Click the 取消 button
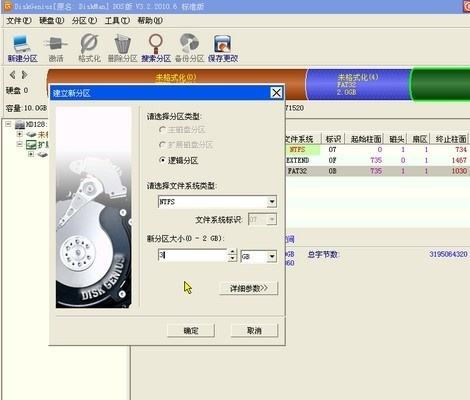The height and width of the screenshot is (400, 470). [254, 331]
